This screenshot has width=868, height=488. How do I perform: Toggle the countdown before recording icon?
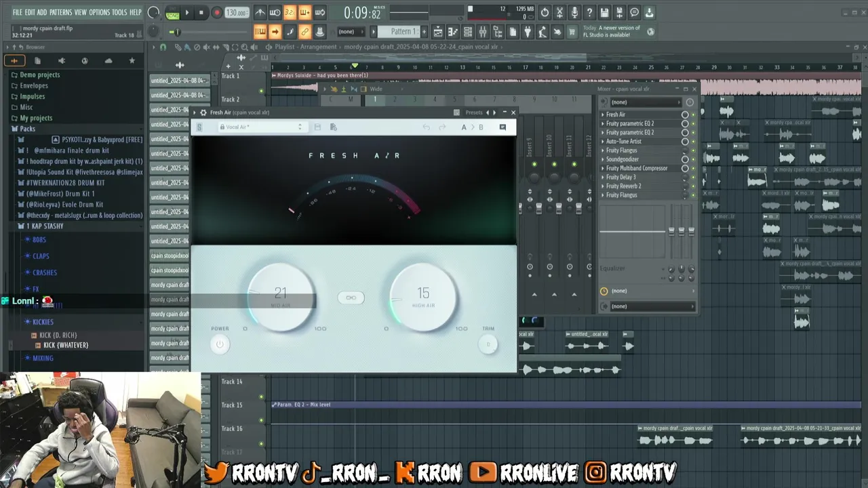[x=290, y=12]
